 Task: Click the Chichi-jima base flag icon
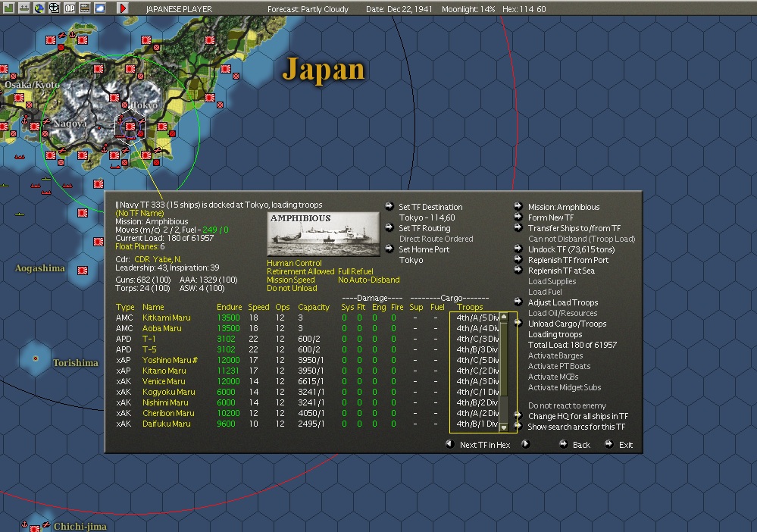(35, 528)
